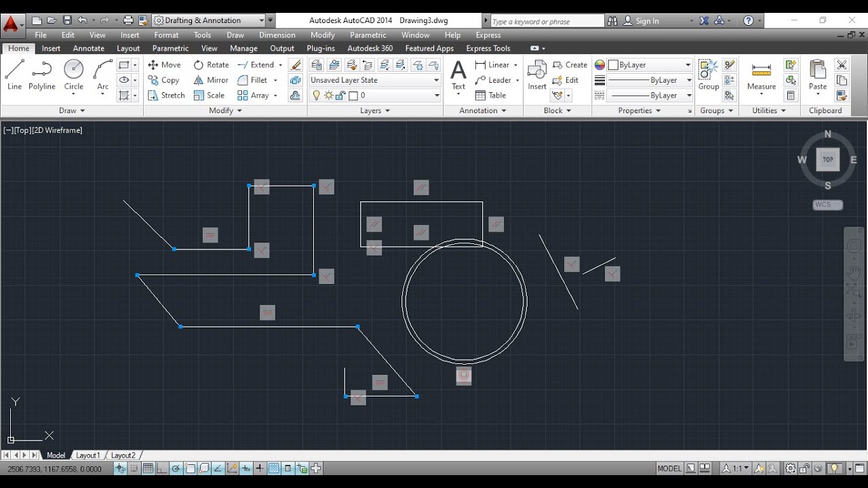Expand the Layers panel
This screenshot has height=488, width=868.
coord(375,110)
